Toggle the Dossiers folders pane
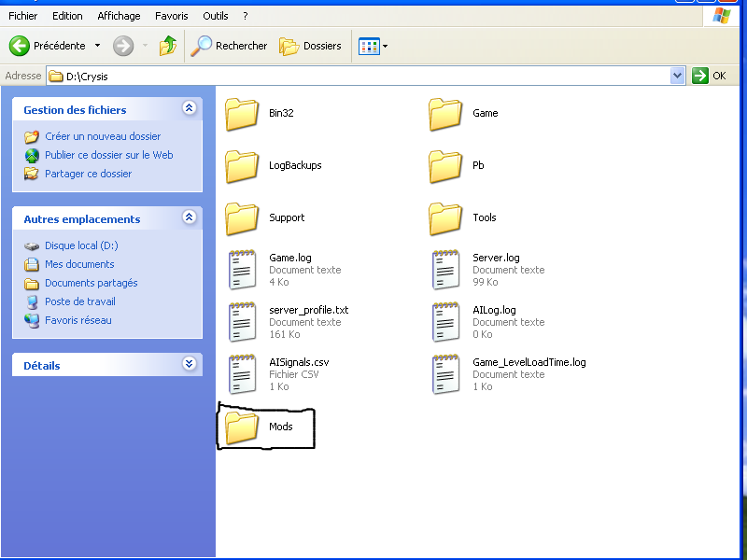This screenshot has height=560, width=747. tap(311, 46)
